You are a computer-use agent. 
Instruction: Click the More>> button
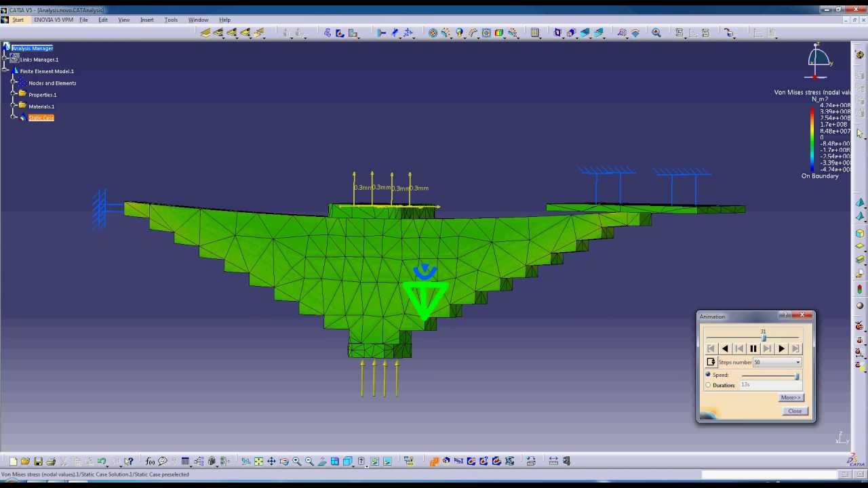click(x=791, y=398)
